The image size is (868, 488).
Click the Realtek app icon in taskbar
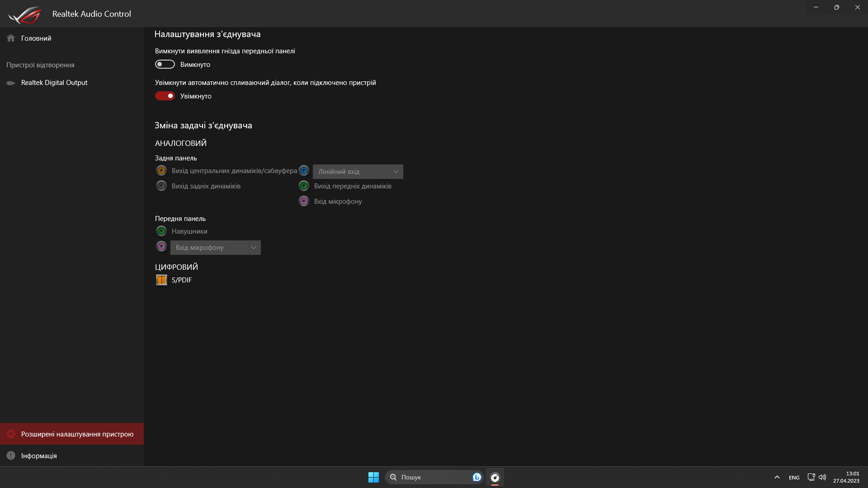pos(495,477)
